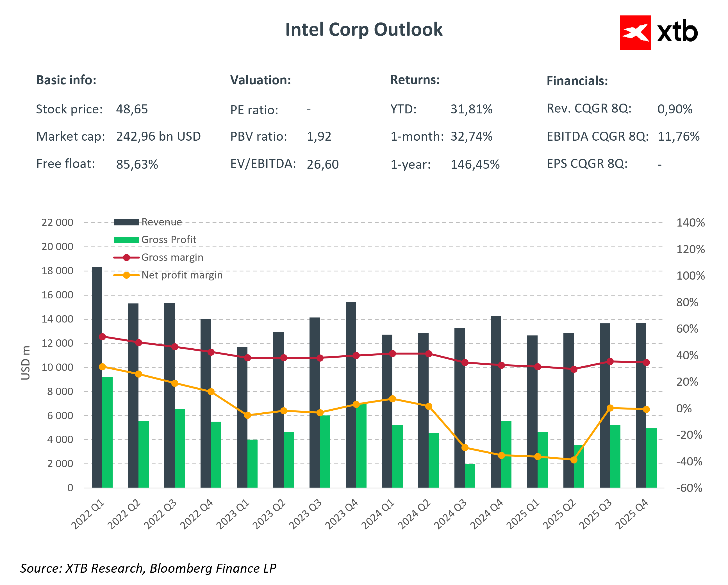Click the Net profit margin legend marker

pos(126,275)
